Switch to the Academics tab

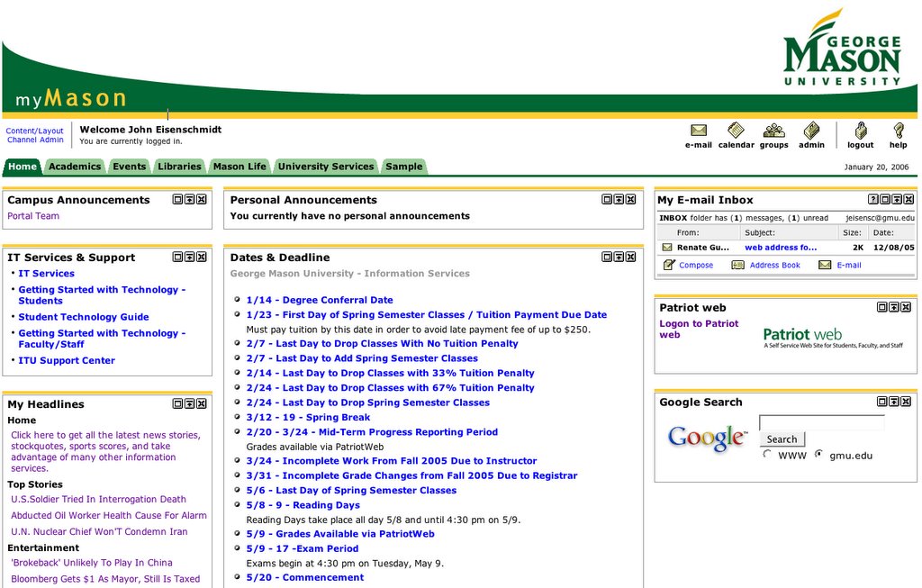[75, 167]
